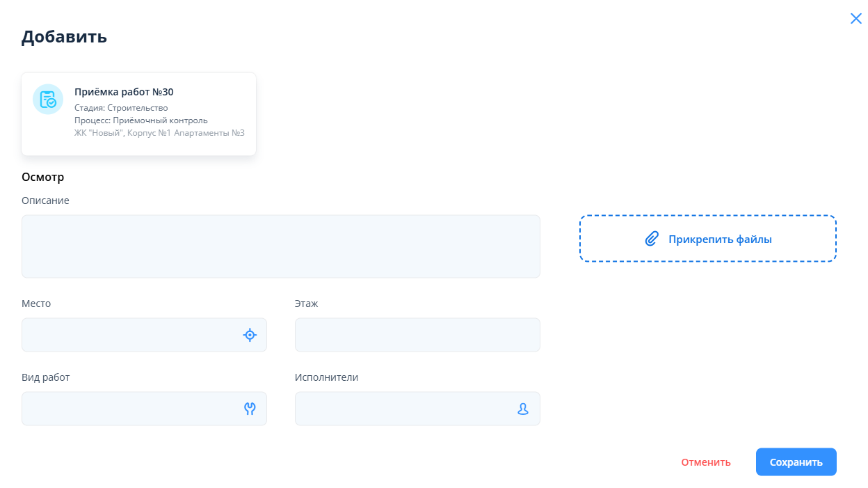Click the round checklist icon on Приёмка работ card
The width and height of the screenshot is (868, 488).
tap(48, 100)
